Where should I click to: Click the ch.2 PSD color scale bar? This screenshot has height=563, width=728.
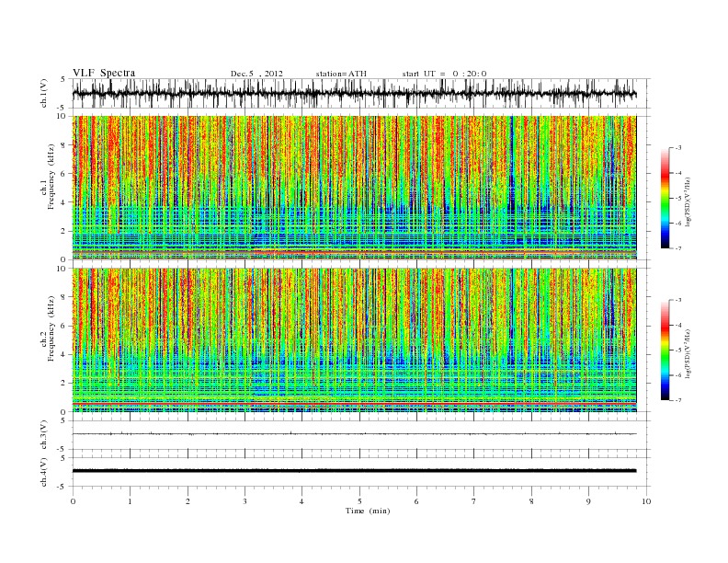tap(665, 350)
